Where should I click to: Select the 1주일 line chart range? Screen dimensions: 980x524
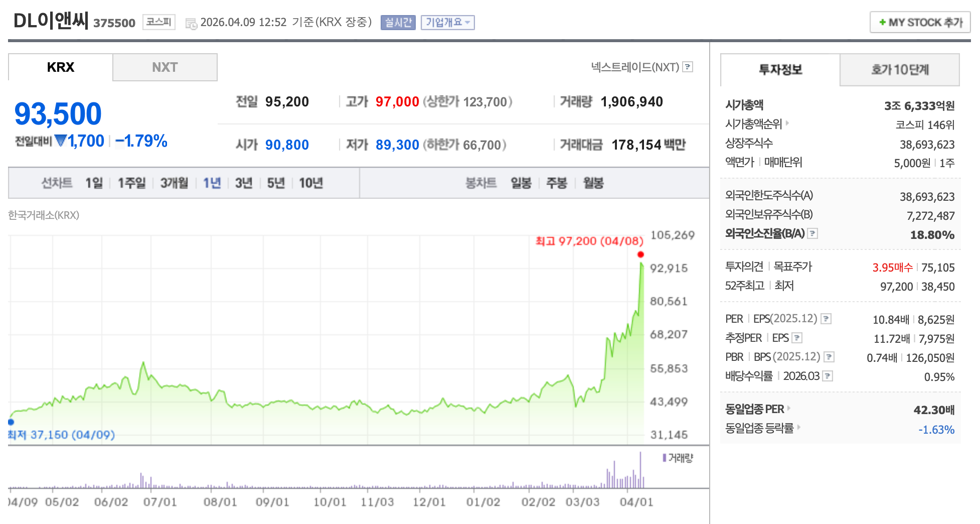131,183
